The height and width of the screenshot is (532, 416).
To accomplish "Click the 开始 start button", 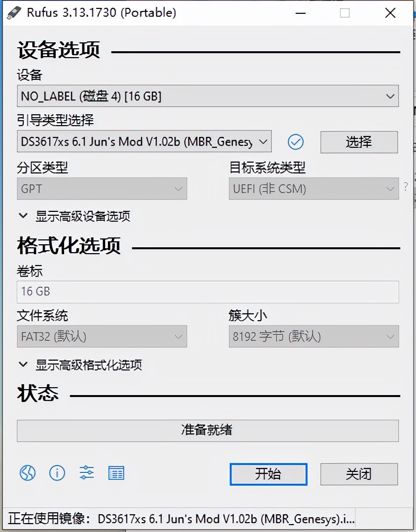I will pos(268,474).
